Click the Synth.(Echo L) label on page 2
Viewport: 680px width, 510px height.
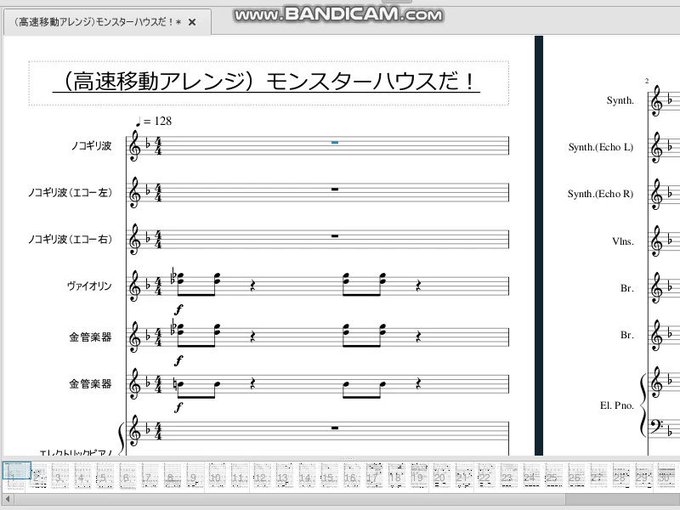pyautogui.click(x=601, y=147)
